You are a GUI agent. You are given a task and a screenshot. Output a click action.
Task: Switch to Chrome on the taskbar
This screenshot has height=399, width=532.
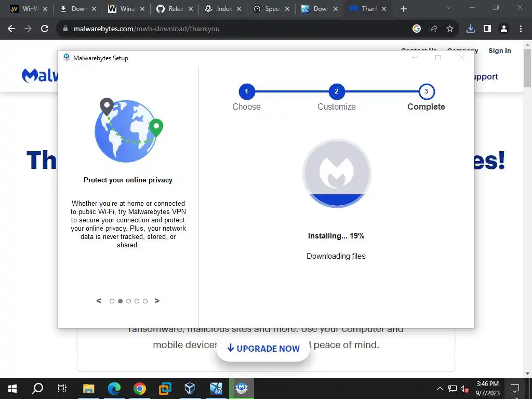pos(139,389)
